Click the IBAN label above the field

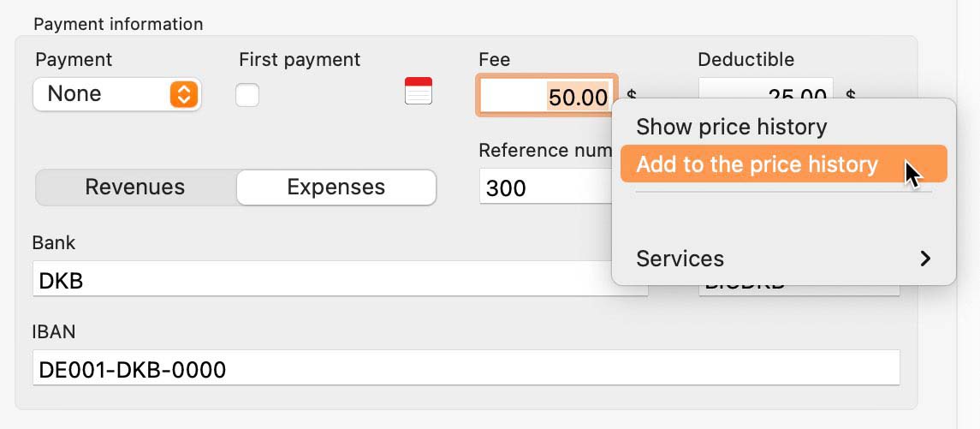coord(54,331)
